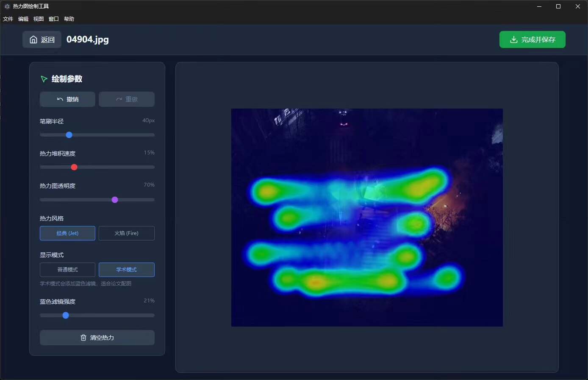Select the 火焰 (Fire) heat style
Screen dimensions: 588x380
[127, 233]
